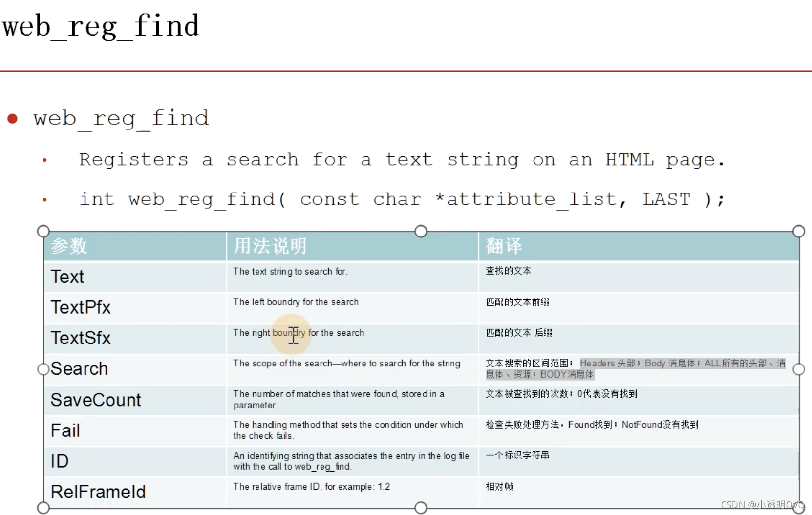Click 'The number of matches that were found' cell

[x=352, y=400]
